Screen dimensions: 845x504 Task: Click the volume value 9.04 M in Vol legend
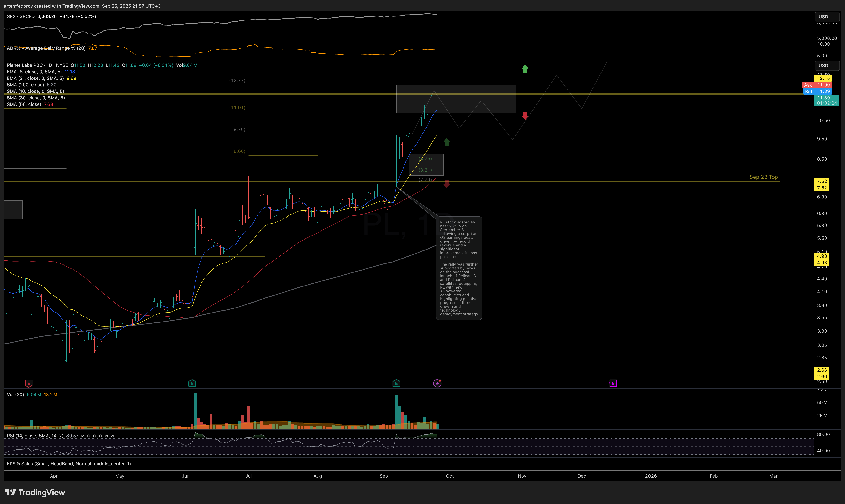(34, 395)
